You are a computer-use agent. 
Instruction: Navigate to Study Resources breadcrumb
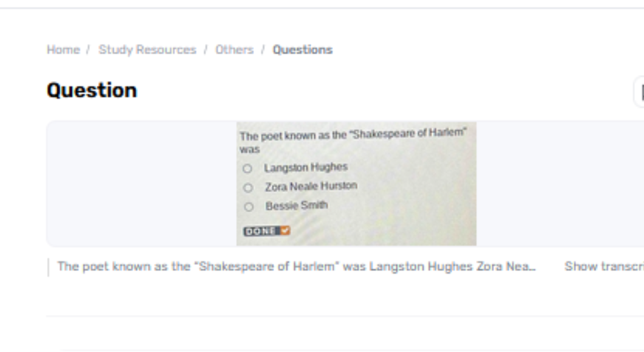pos(148,49)
